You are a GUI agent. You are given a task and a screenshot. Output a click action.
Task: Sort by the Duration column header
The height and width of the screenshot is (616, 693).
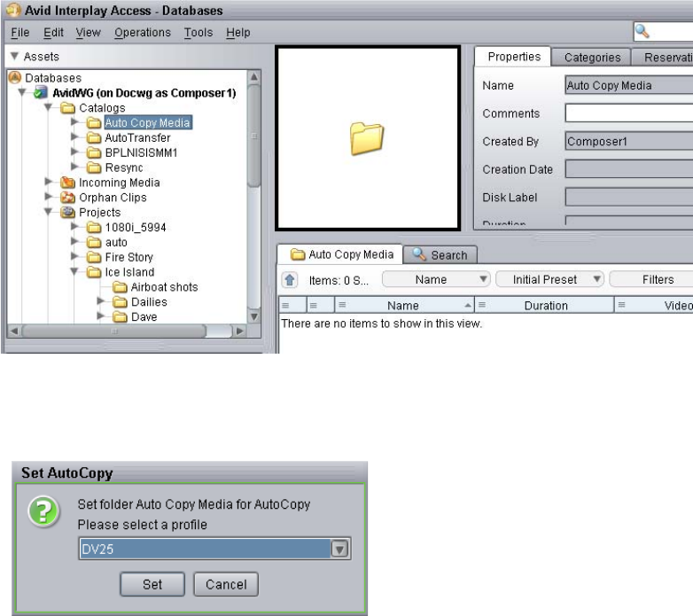[545, 306]
